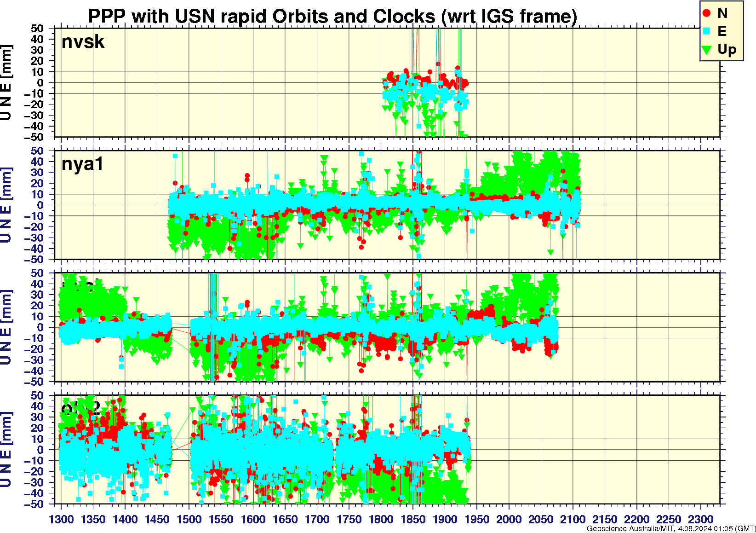Click the 50 y-tick of the nvsk panel
The height and width of the screenshot is (533, 756).
(38, 28)
